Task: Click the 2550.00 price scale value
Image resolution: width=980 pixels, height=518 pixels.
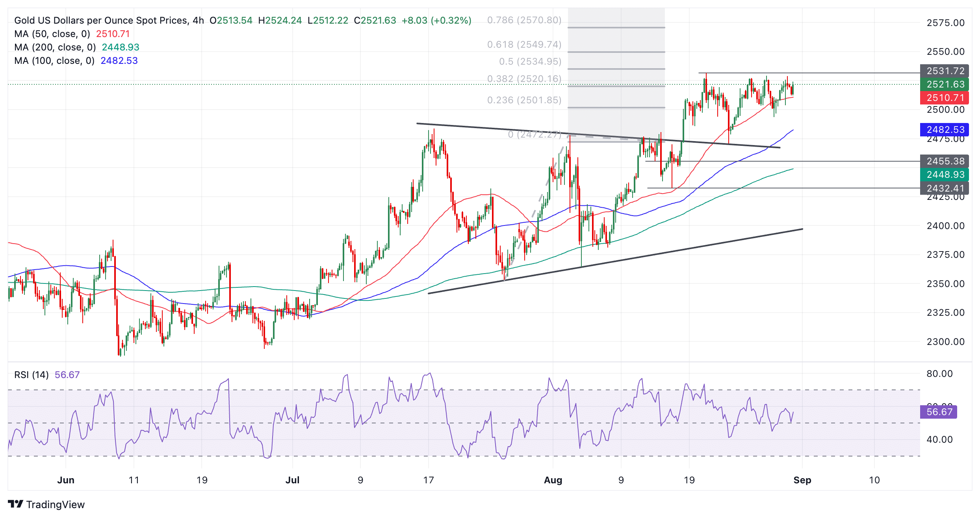Action: tap(946, 52)
